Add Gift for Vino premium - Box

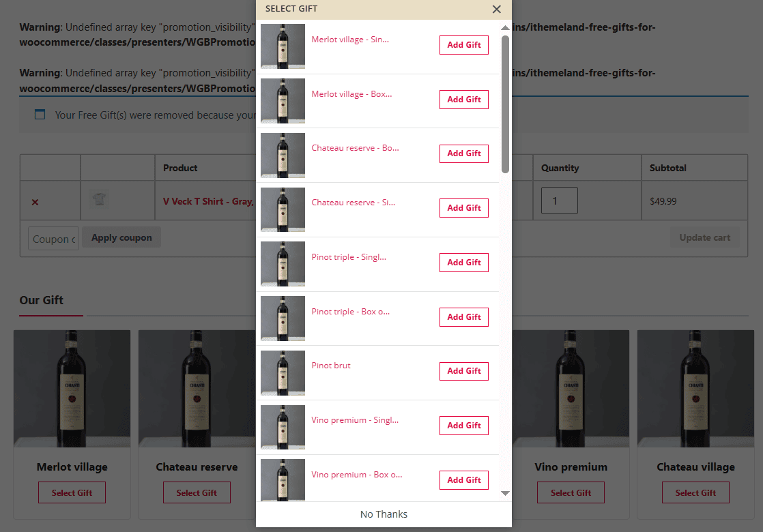click(463, 479)
